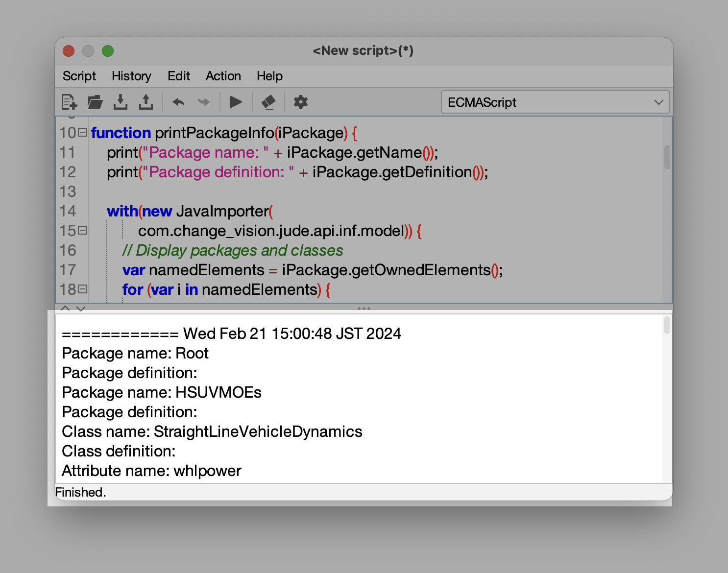Open the Edit menu
The width and height of the screenshot is (728, 573).
point(179,76)
